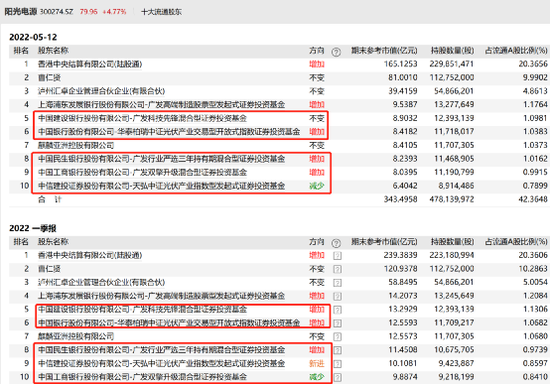The image size is (550, 384).
Task: Click the info icon in the row with value 120.9378
Action: pos(337,269)
